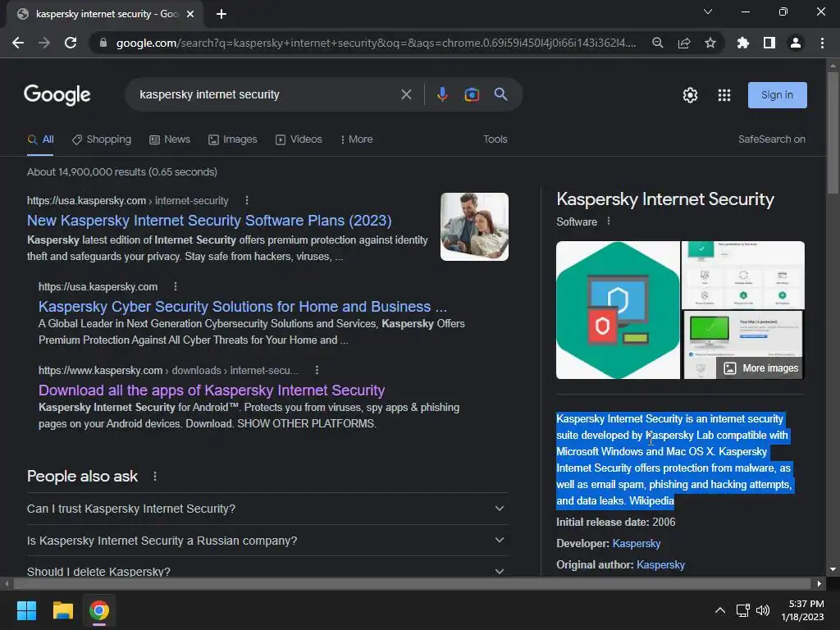
Task: Open 'Download all the apps of Kaspersky Internet Security'
Action: pyautogui.click(x=212, y=390)
